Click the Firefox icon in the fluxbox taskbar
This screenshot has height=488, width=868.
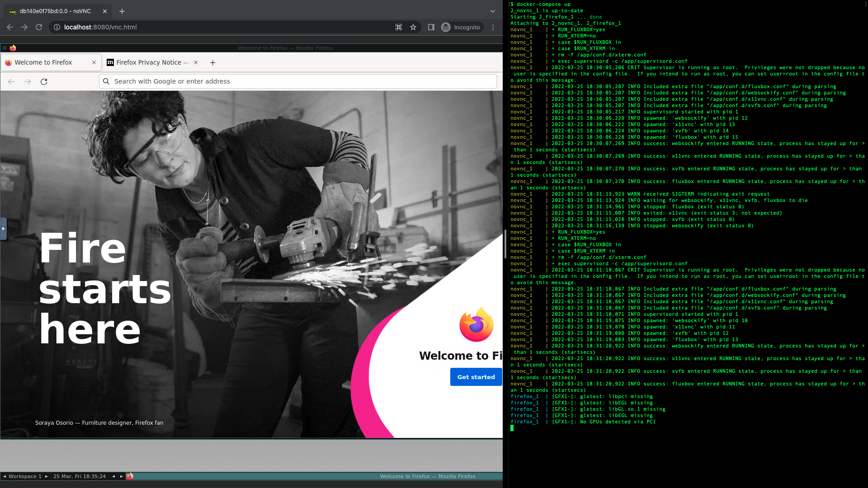[130, 476]
